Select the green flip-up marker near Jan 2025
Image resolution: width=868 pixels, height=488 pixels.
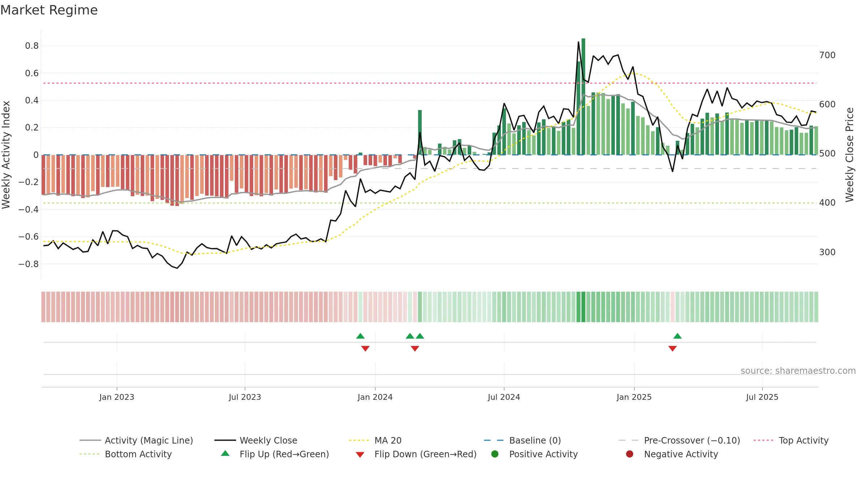[x=677, y=336]
